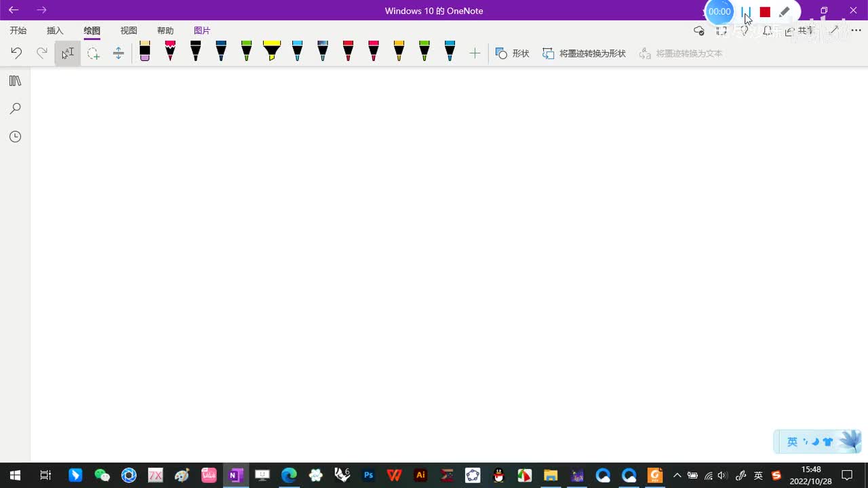Select the object/text selection cursor tool

68,53
